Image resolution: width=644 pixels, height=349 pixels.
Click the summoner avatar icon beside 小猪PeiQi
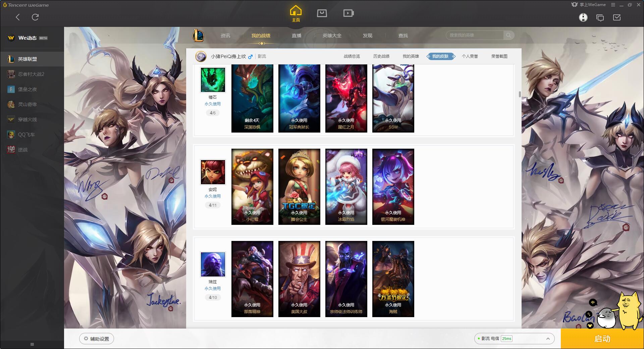[x=201, y=56]
